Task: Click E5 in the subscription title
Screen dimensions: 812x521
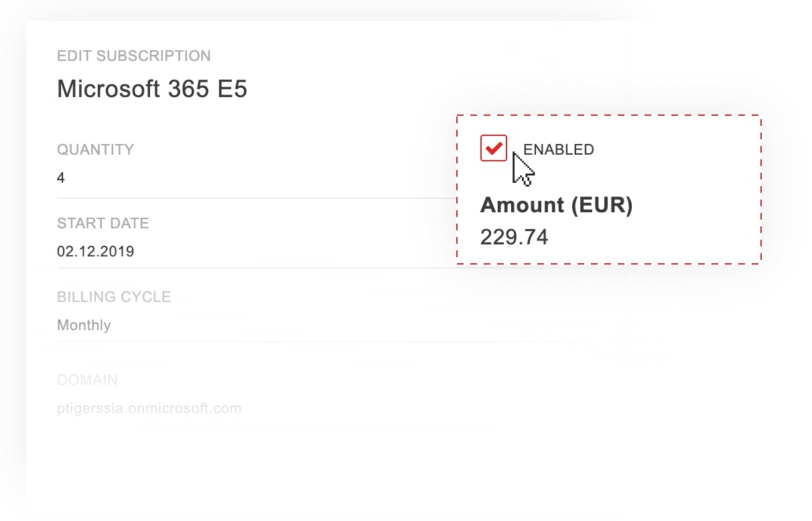Action: 232,88
